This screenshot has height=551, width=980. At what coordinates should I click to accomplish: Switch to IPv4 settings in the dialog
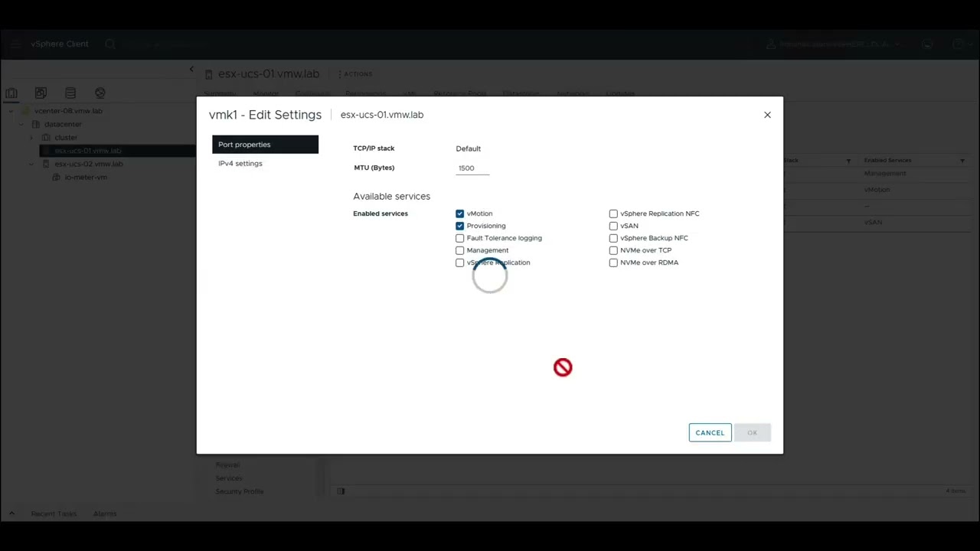click(x=240, y=163)
